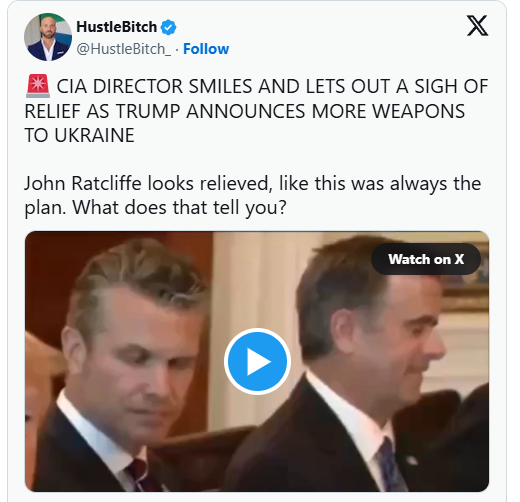The height and width of the screenshot is (502, 520).
Task: Click the 'What does that tell you?' text
Action: (x=179, y=208)
